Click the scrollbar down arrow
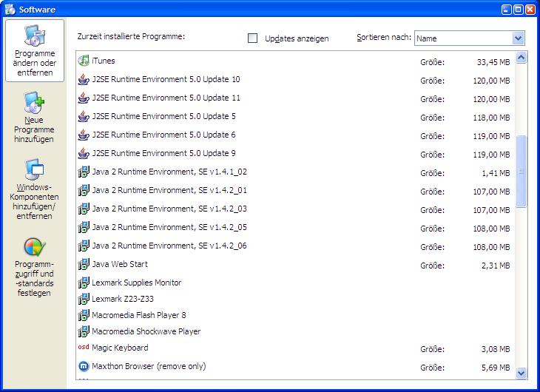Viewport: 540px width, 392px height. click(x=521, y=373)
